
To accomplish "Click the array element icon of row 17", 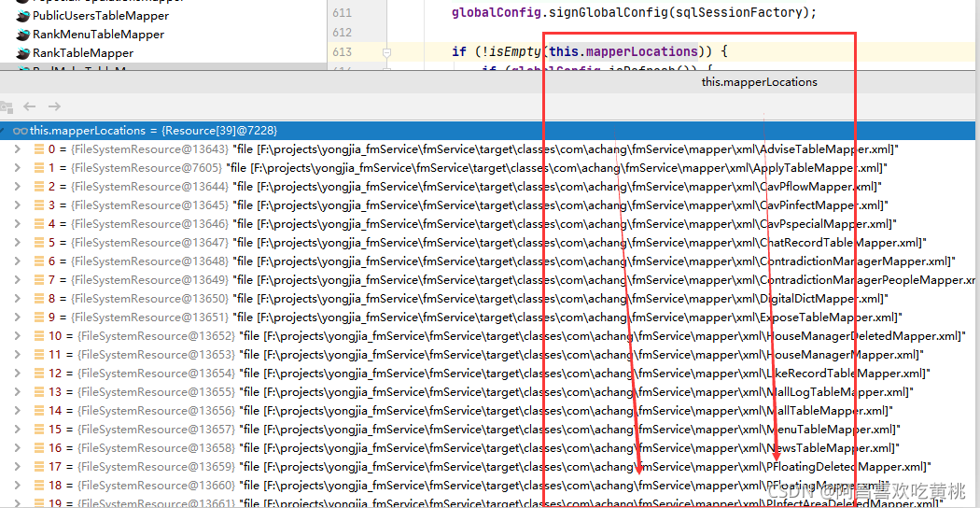I will [x=39, y=467].
